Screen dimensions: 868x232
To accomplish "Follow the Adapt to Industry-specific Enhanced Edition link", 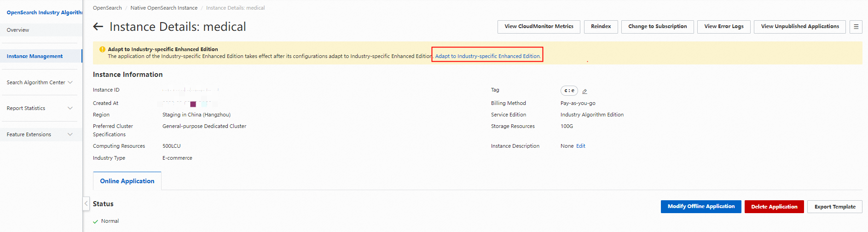I will point(487,56).
